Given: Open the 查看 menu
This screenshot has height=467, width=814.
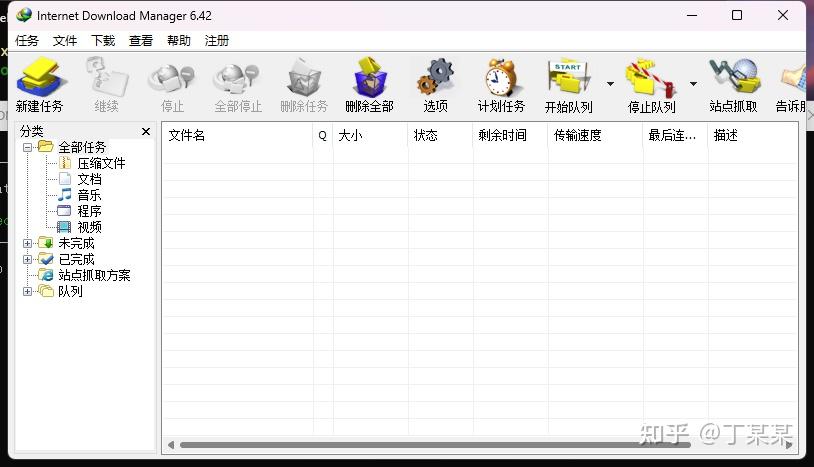Looking at the screenshot, I should (141, 40).
